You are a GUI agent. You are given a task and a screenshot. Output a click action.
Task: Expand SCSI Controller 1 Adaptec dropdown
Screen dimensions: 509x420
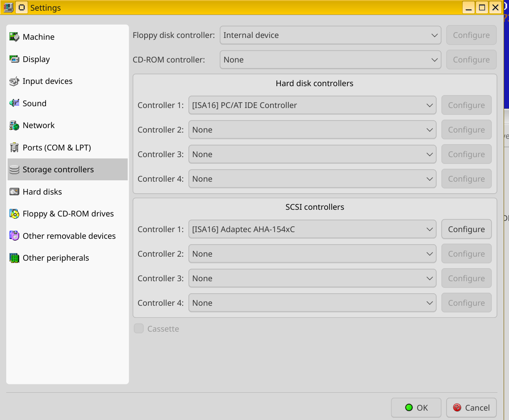coord(312,229)
